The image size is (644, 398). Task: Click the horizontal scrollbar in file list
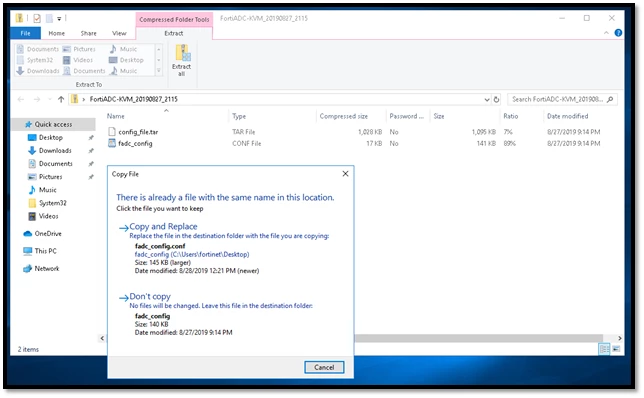[479, 338]
